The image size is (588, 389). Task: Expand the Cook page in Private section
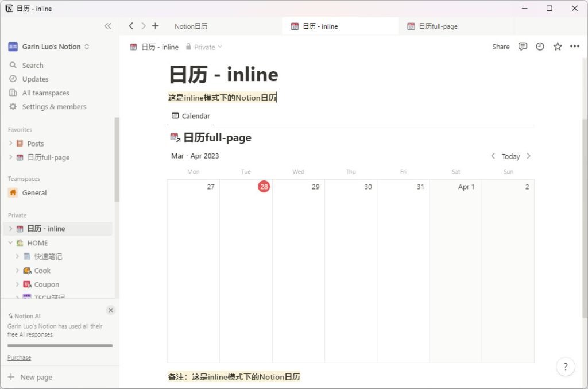19,270
